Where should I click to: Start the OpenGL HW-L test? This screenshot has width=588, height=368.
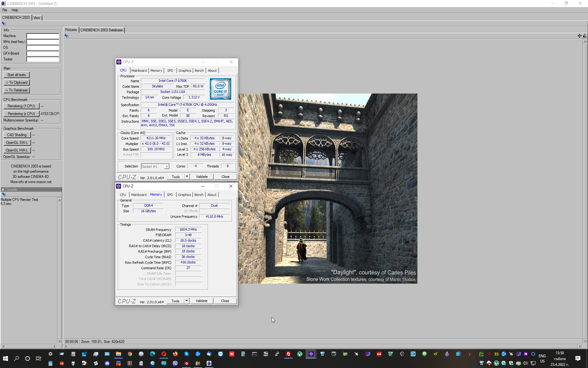click(17, 150)
